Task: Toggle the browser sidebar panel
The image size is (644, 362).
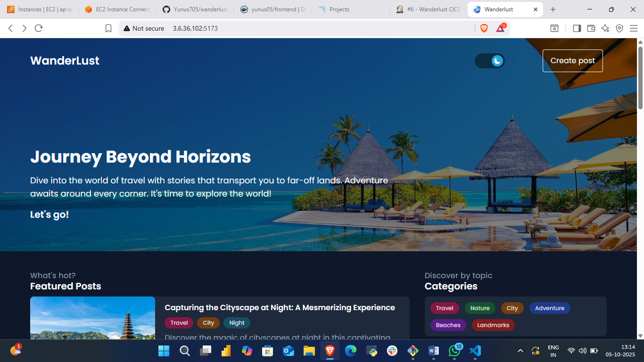Action: point(577,28)
